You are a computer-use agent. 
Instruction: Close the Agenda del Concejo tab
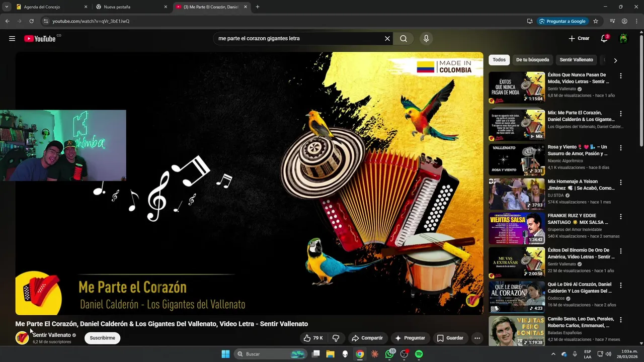(86, 7)
